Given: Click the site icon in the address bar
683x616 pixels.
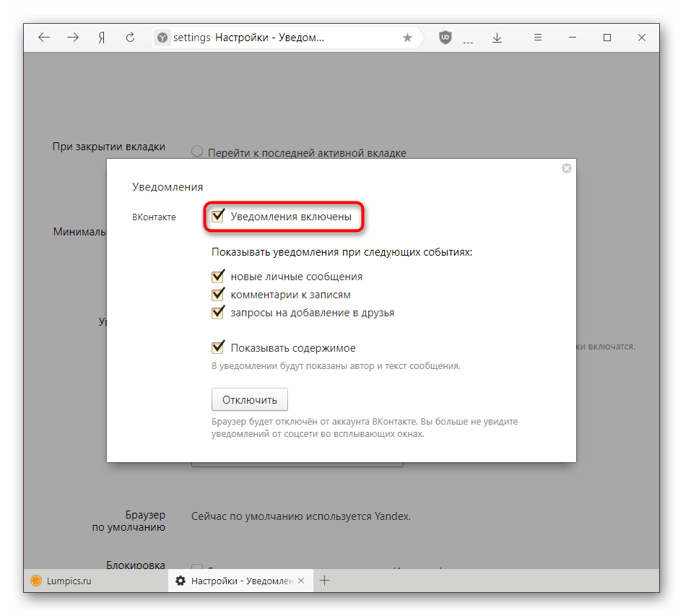Looking at the screenshot, I should click(162, 38).
